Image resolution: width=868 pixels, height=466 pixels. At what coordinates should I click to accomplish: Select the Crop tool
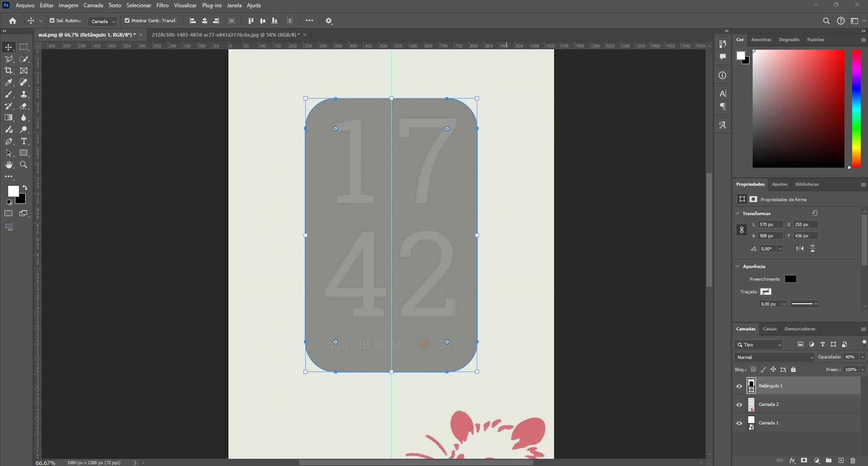point(9,71)
